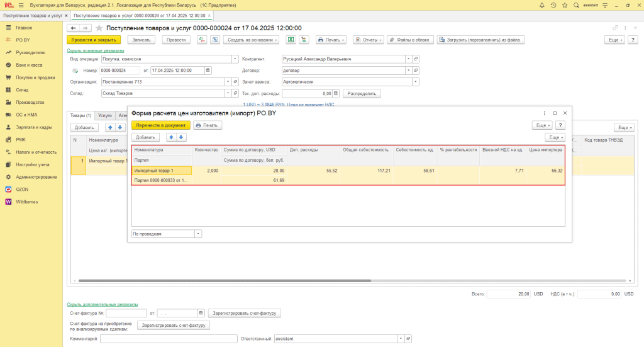
Task: Click the Провести и закрыть button
Action: click(94, 40)
